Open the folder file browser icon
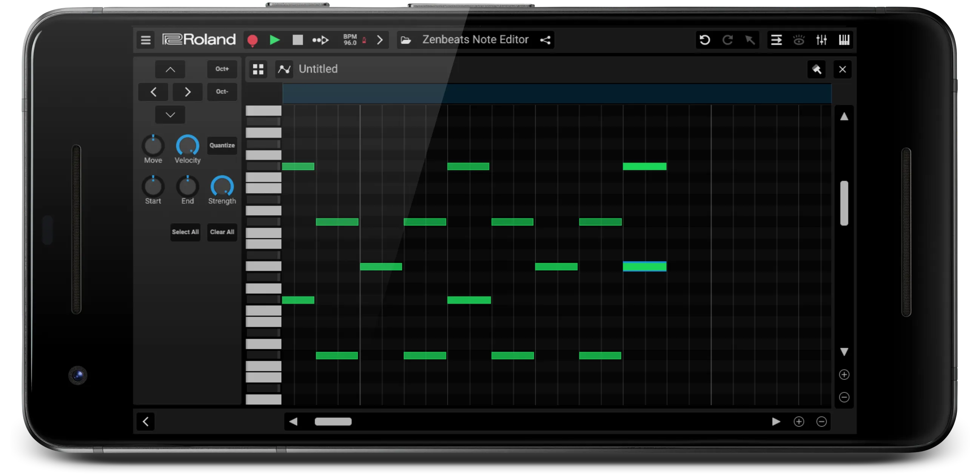 (x=406, y=40)
